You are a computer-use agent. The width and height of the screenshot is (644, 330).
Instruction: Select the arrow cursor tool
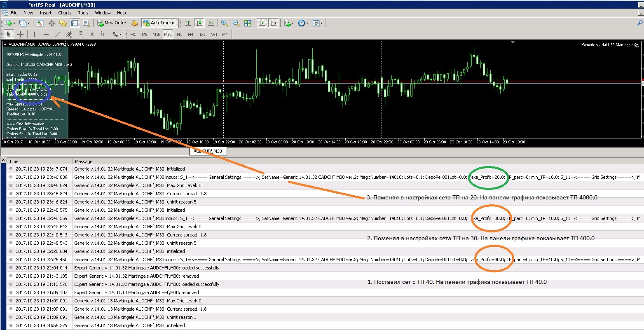point(9,34)
